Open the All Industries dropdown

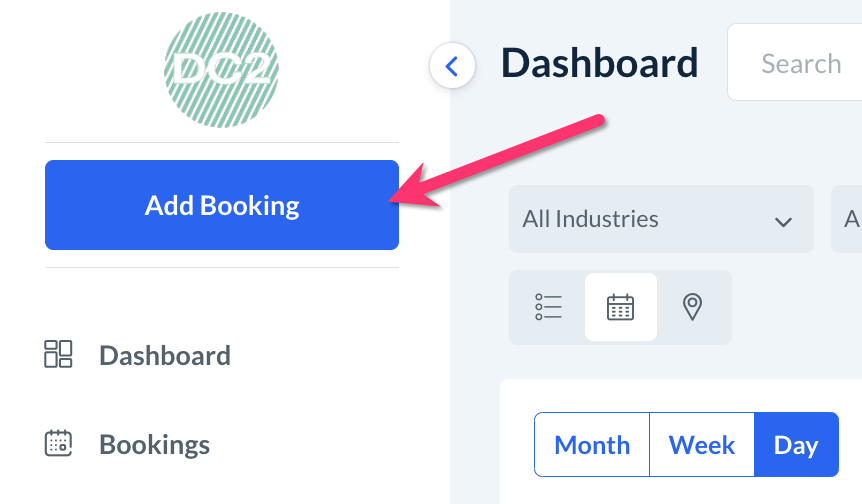coord(660,219)
